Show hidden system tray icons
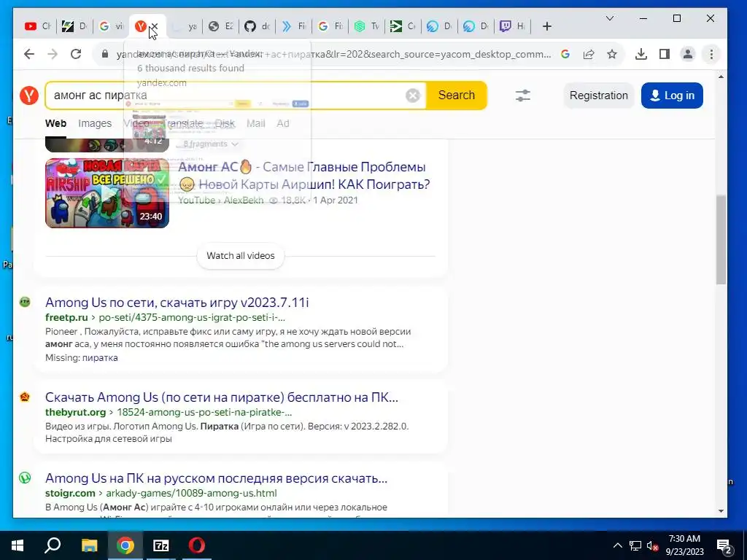 point(617,545)
